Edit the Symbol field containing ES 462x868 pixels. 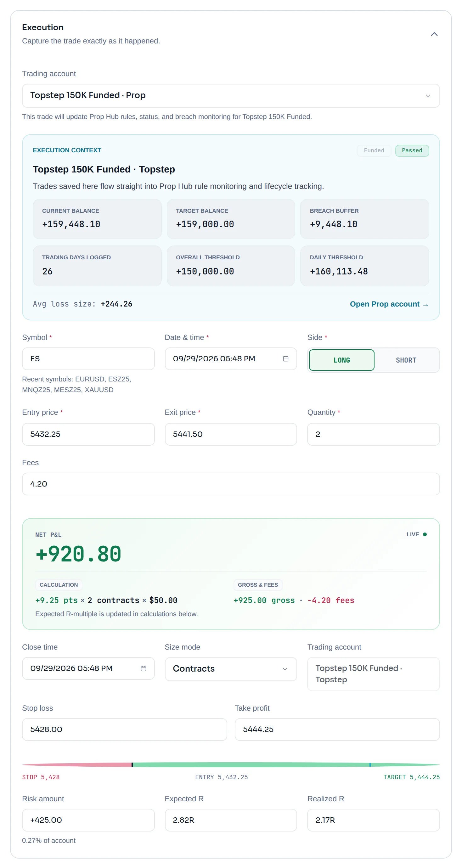coord(88,358)
